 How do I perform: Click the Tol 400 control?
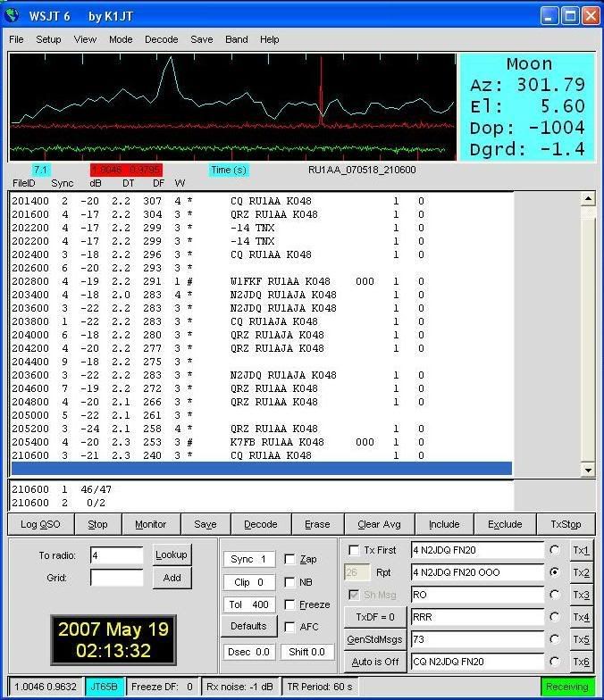(248, 604)
